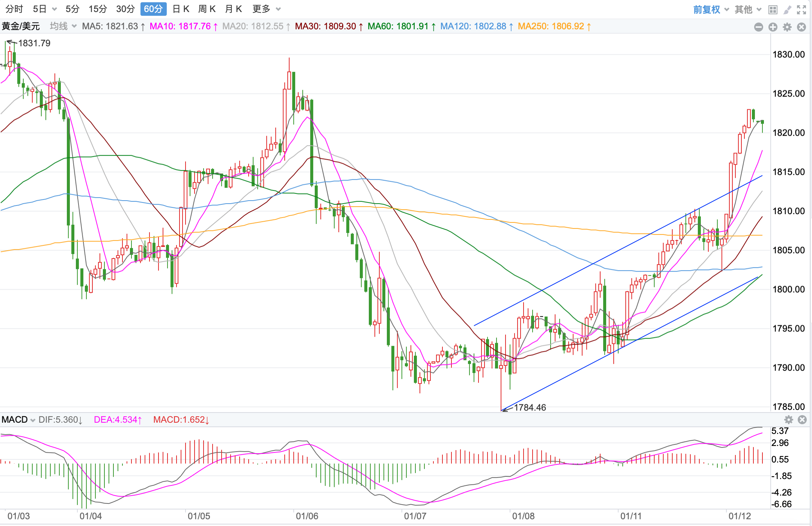The height and width of the screenshot is (526, 812).
Task: Remove the moving average indicator with the X icon
Action: pyautogui.click(x=801, y=27)
